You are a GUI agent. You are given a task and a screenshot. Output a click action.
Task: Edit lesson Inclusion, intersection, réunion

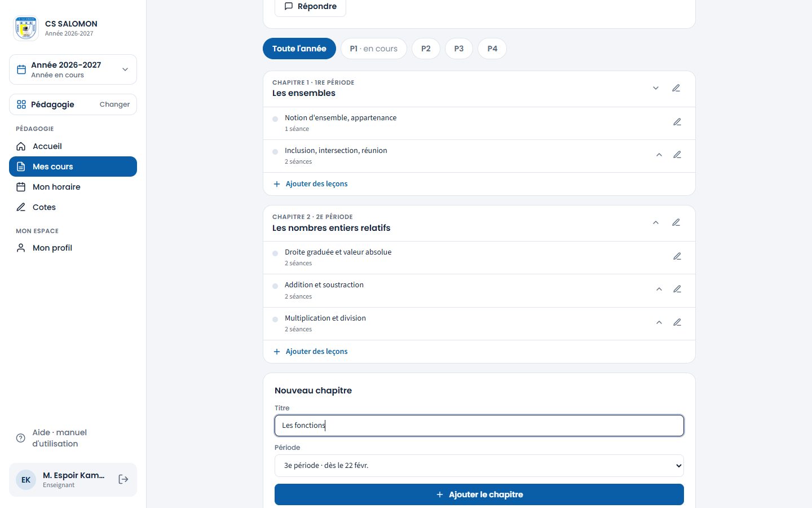tap(677, 155)
